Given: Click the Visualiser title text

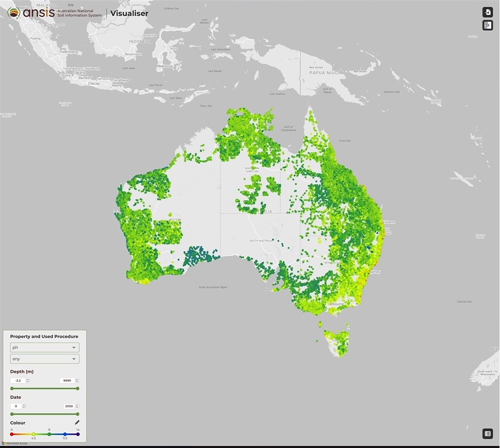Looking at the screenshot, I should pos(129,13).
